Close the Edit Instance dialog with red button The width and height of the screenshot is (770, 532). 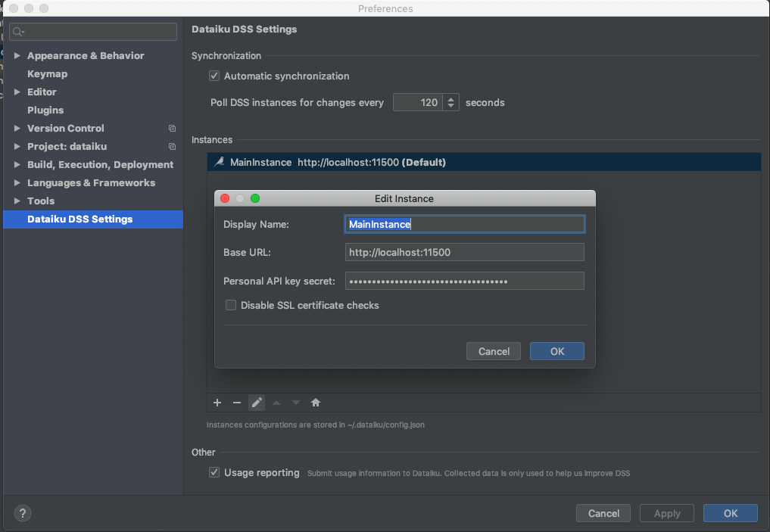[225, 198]
